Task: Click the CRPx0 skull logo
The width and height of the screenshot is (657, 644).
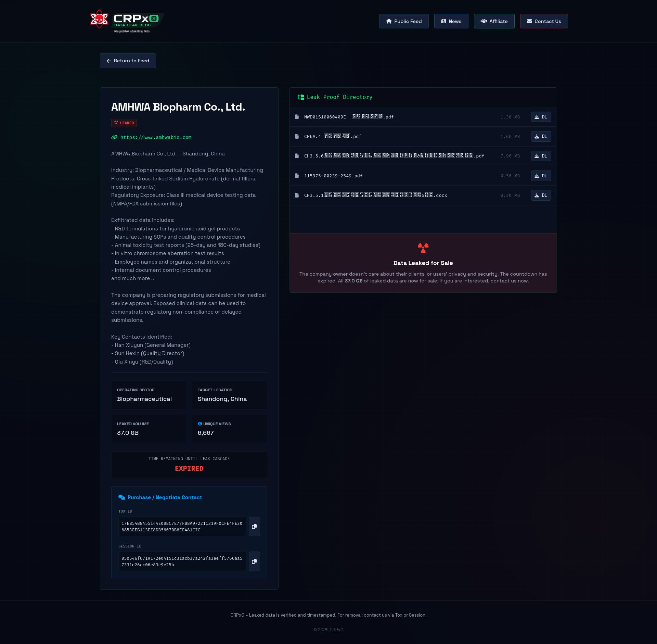Action: pyautogui.click(x=99, y=19)
